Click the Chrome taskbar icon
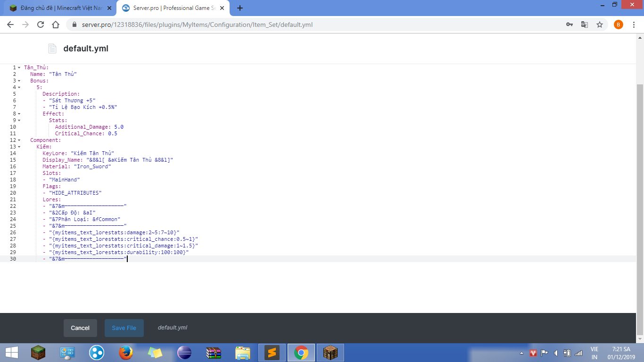The width and height of the screenshot is (644, 362). coord(301,353)
